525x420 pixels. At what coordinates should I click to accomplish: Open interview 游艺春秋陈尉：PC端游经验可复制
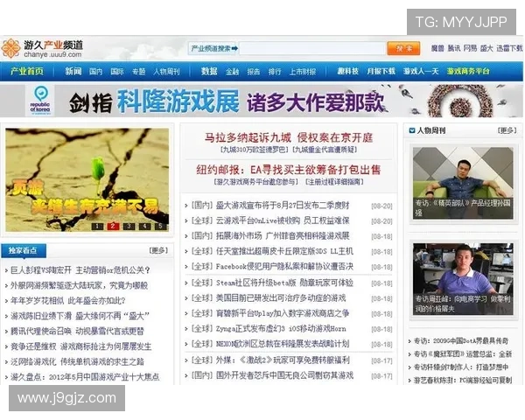click(463, 380)
